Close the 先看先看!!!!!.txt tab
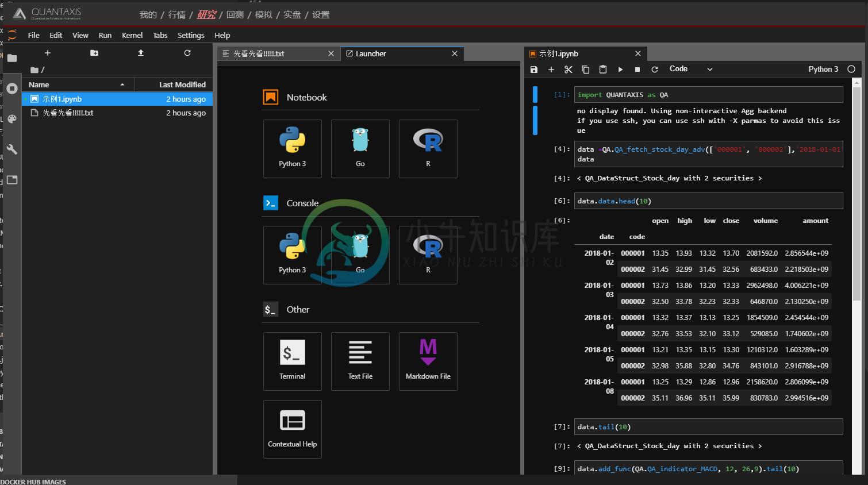Viewport: 868px width, 485px height. click(331, 53)
